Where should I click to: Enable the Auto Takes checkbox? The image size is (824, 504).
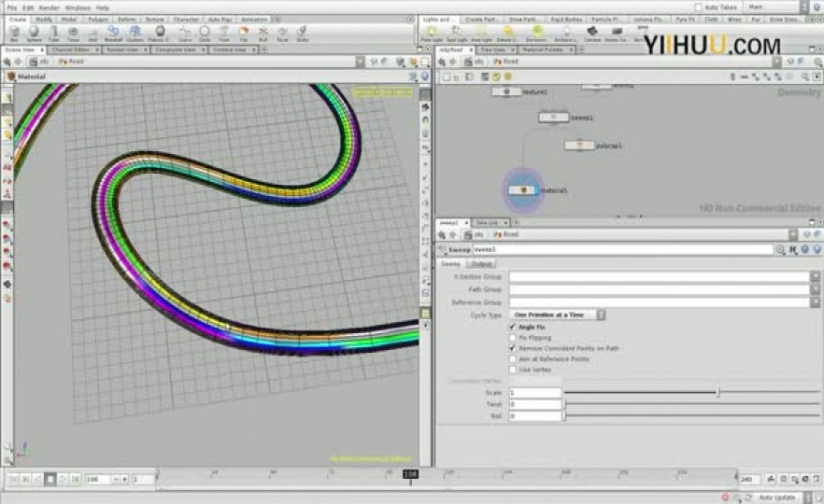pyautogui.click(x=699, y=7)
